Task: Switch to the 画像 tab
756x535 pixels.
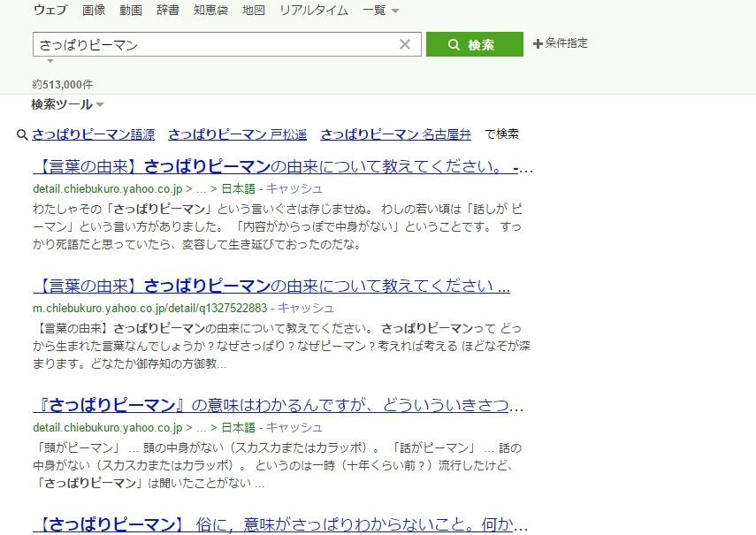Action: [x=94, y=10]
